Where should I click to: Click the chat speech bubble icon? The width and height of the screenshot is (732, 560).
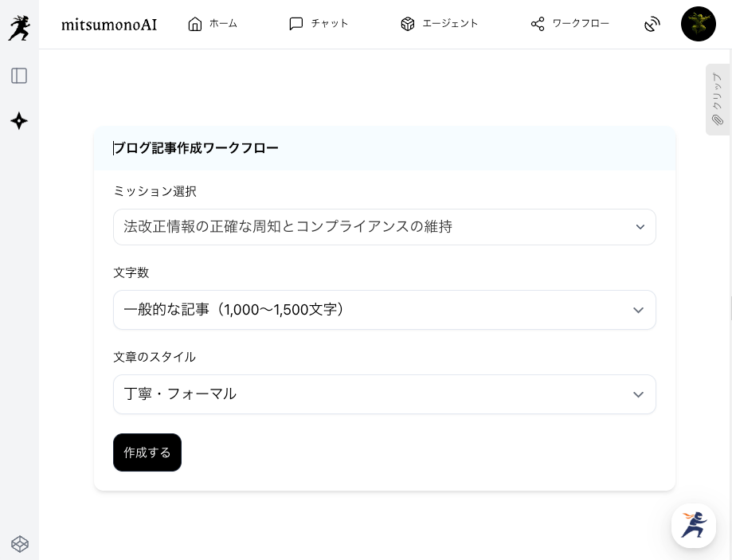[x=296, y=24]
